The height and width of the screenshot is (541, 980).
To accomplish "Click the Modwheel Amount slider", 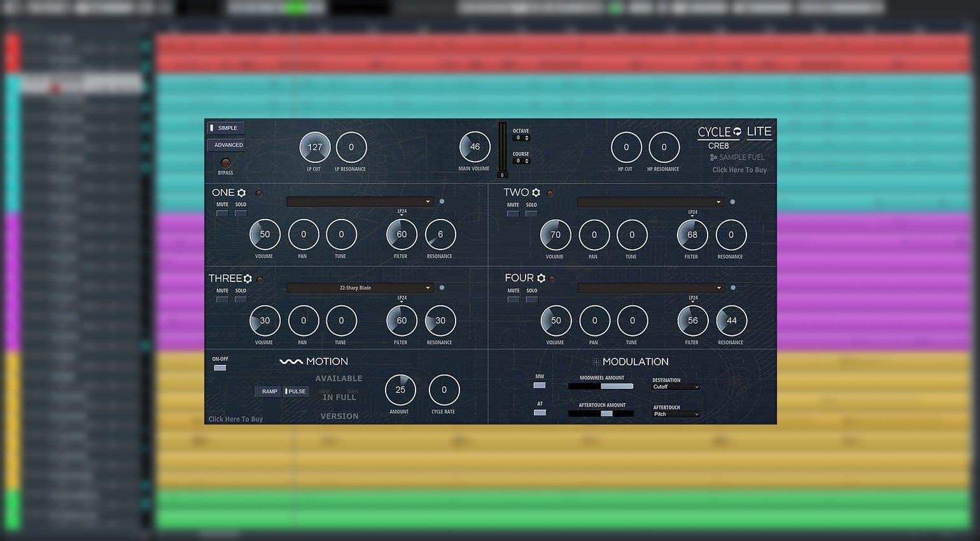I will (x=601, y=386).
